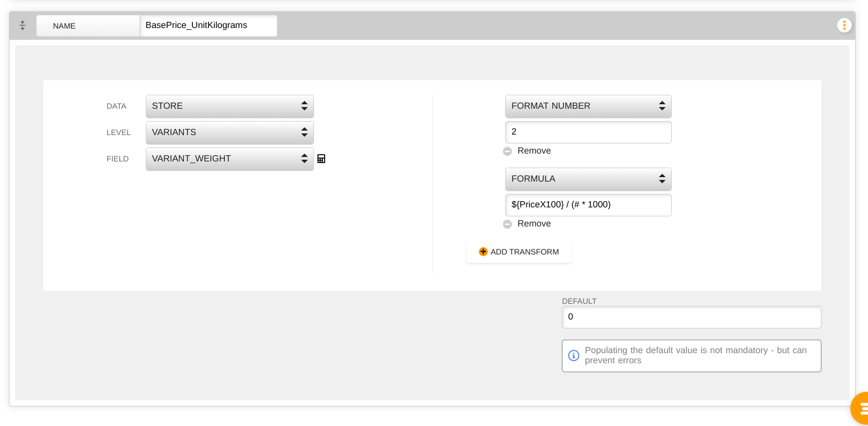Click the DATA label
Screen dimensions: 868x426
point(117,106)
